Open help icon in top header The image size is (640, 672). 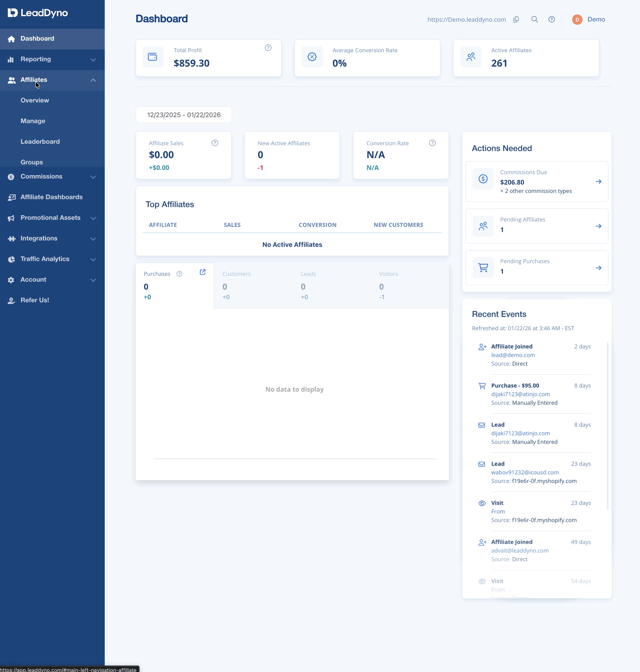pyautogui.click(x=552, y=20)
